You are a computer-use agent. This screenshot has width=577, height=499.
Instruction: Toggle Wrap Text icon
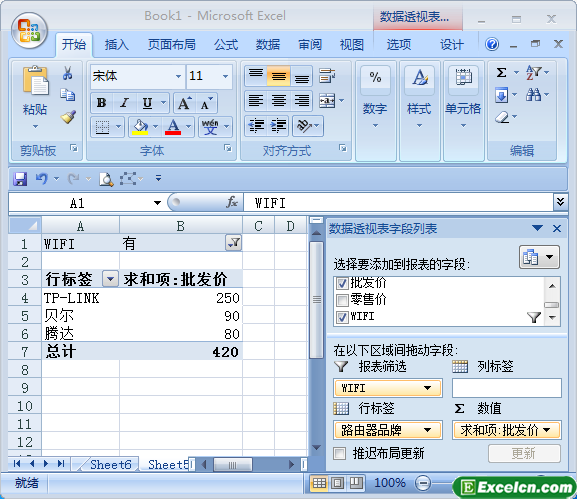[327, 76]
